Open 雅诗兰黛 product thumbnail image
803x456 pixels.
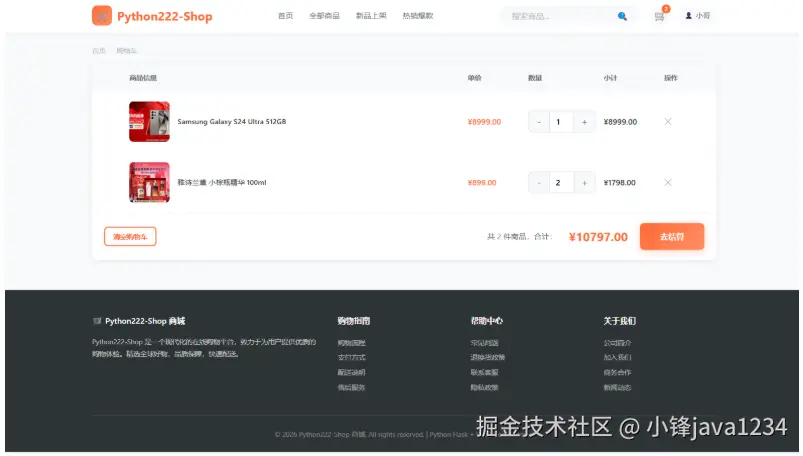coord(149,182)
